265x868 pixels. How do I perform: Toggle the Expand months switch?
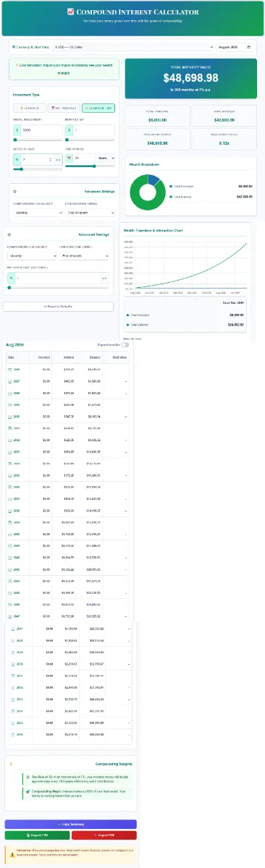pos(125,345)
